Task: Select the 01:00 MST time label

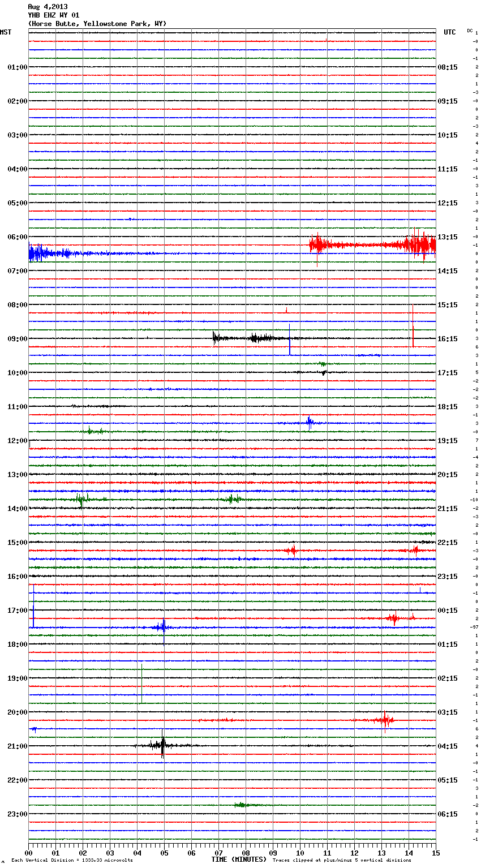Action: (18, 67)
